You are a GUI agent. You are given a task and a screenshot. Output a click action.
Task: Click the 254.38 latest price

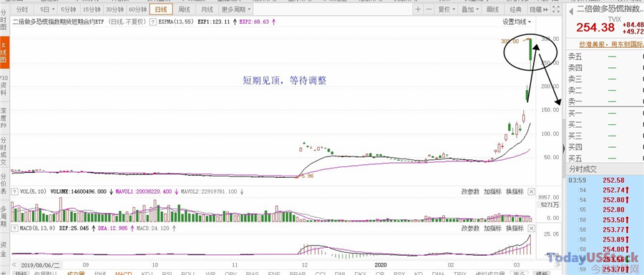pyautogui.click(x=595, y=27)
